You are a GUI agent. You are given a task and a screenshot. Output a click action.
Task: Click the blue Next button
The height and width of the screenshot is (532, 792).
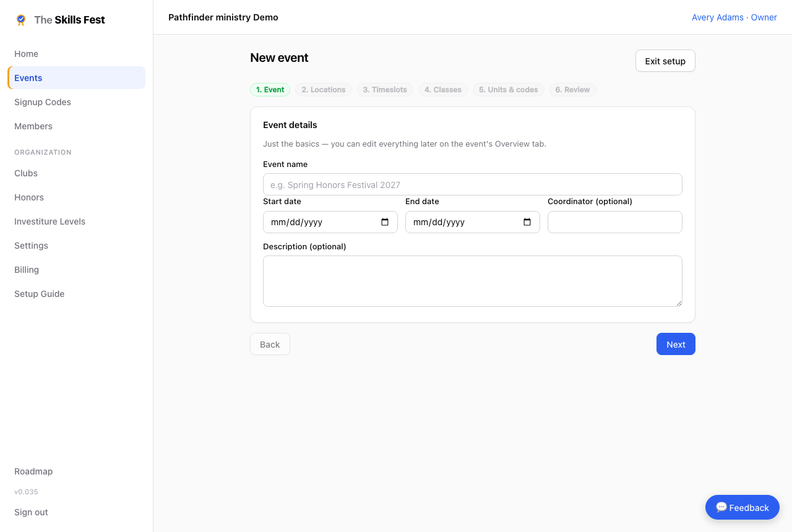pos(676,344)
